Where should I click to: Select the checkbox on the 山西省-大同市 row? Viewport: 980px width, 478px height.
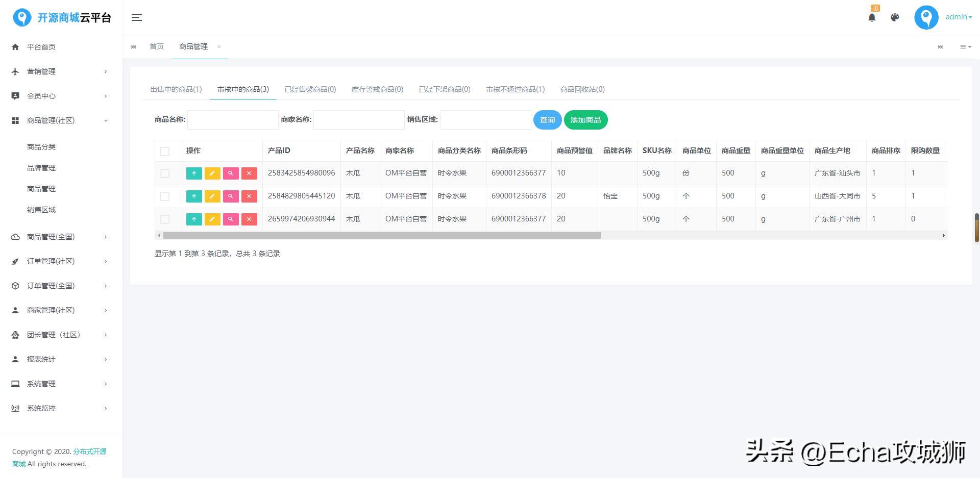click(x=165, y=196)
